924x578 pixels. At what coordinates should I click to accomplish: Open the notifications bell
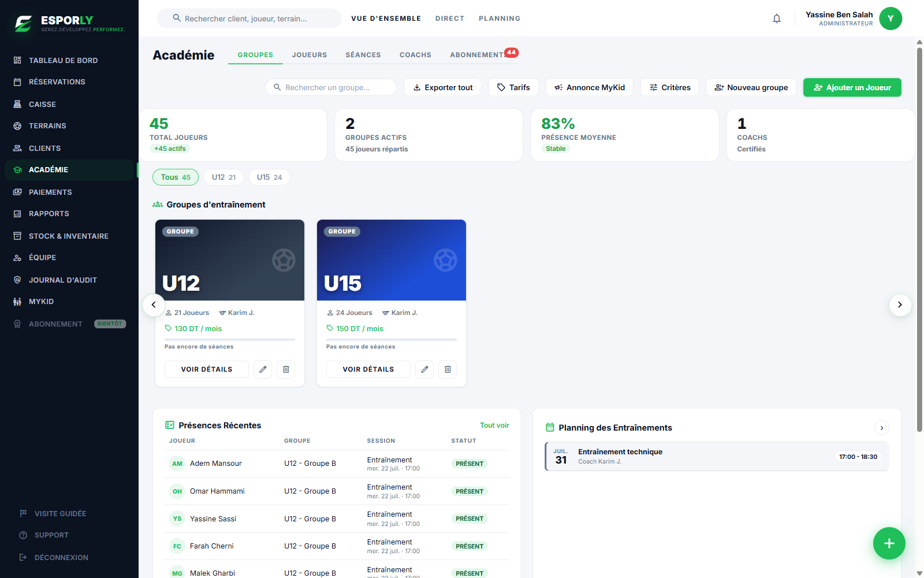pos(777,18)
